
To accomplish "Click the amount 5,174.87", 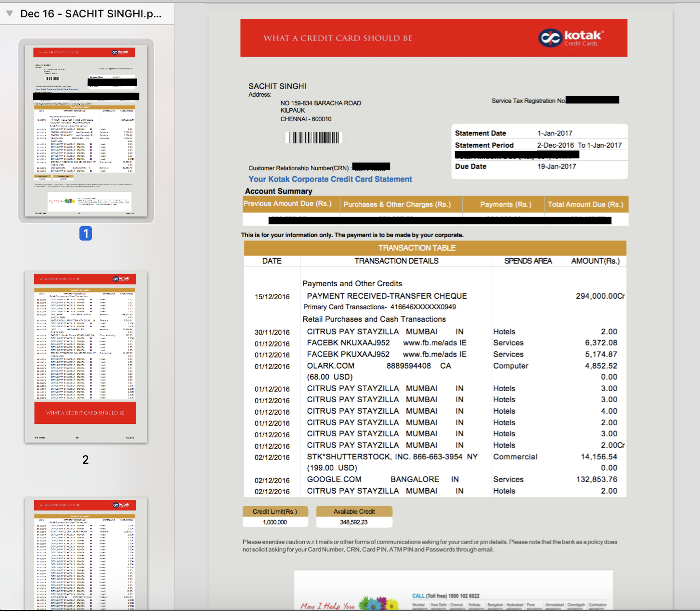I will click(x=601, y=355).
